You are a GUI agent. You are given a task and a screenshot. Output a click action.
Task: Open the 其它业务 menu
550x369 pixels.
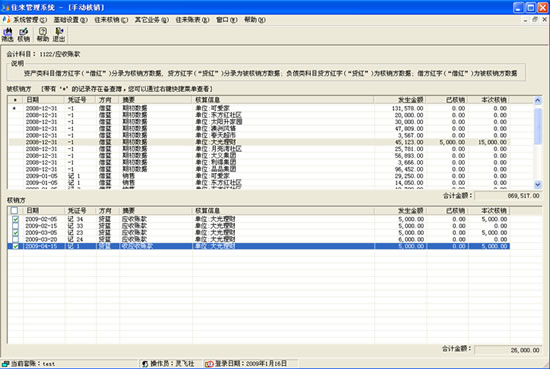point(152,20)
